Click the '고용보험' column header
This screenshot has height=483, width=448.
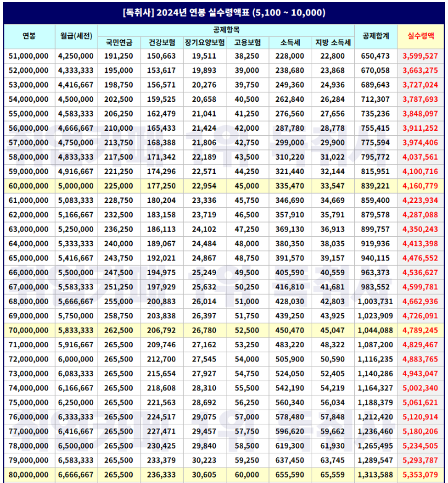tap(247, 43)
